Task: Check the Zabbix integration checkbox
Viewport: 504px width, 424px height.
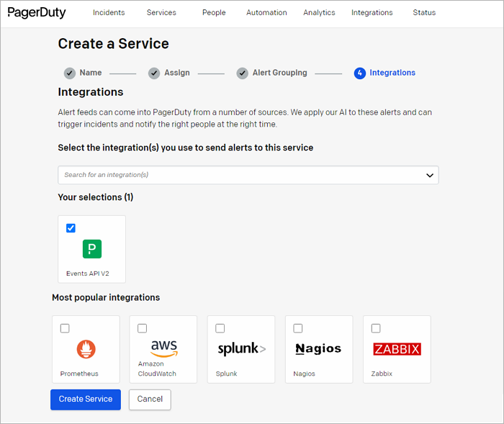Action: click(376, 328)
